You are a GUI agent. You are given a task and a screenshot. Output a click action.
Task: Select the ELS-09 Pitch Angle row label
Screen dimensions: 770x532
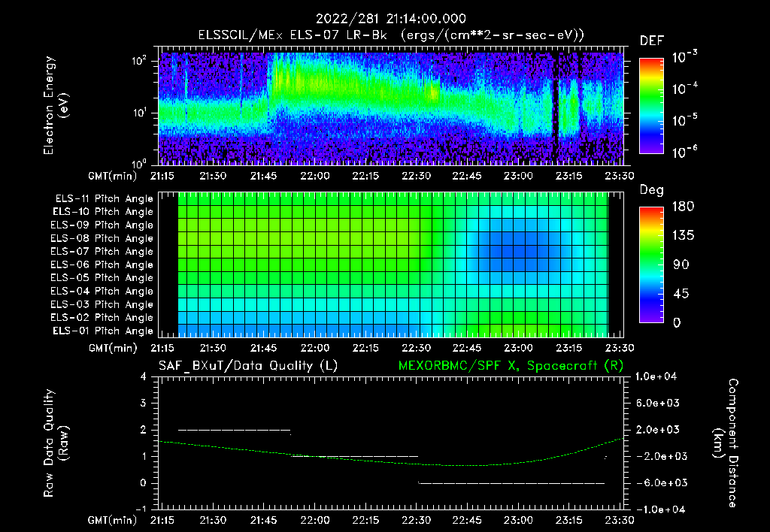coord(102,225)
